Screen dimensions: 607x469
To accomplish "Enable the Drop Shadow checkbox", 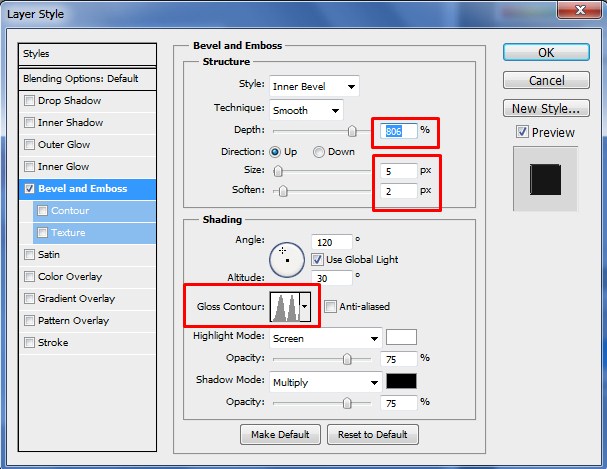I will (29, 101).
